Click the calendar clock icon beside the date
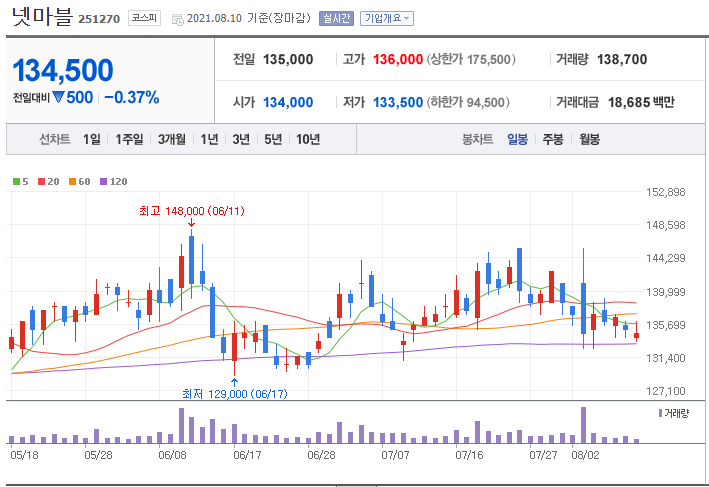709x487 pixels. pos(178,19)
